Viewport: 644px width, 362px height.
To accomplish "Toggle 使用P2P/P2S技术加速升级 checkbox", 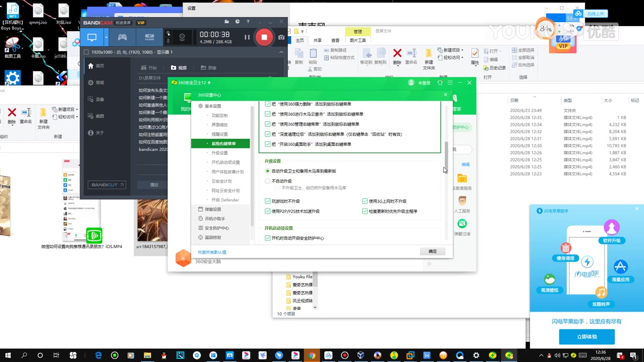I will click(268, 211).
